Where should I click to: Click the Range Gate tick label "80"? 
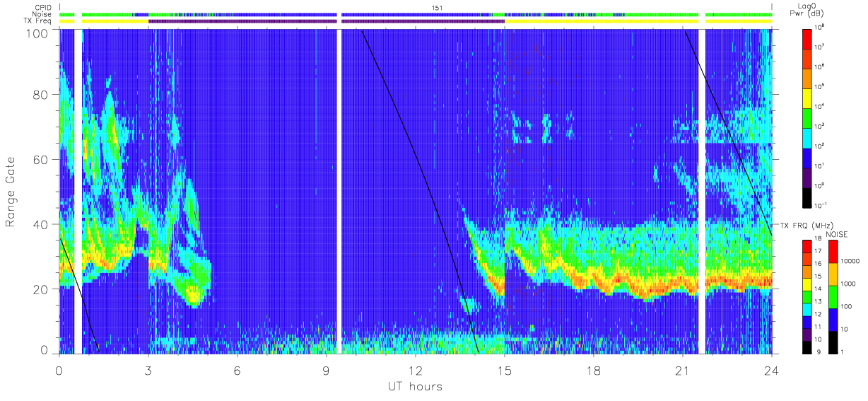point(41,95)
